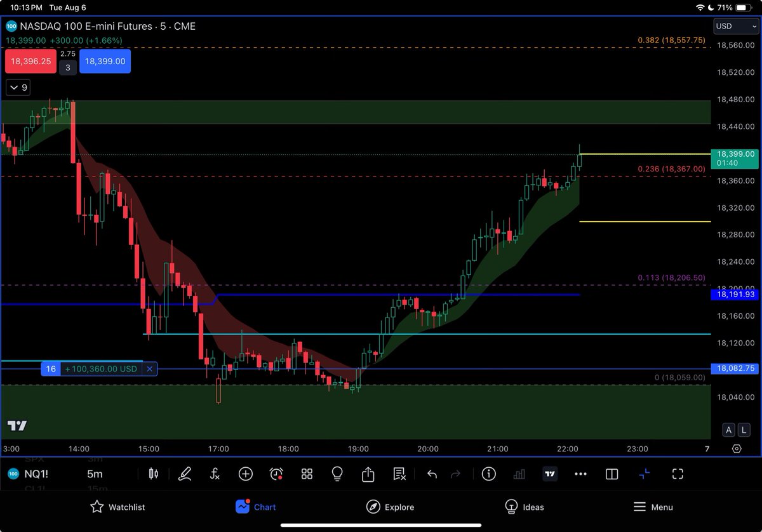The width and height of the screenshot is (762, 532).
Task: Create a price alert with alarm icon
Action: click(276, 474)
